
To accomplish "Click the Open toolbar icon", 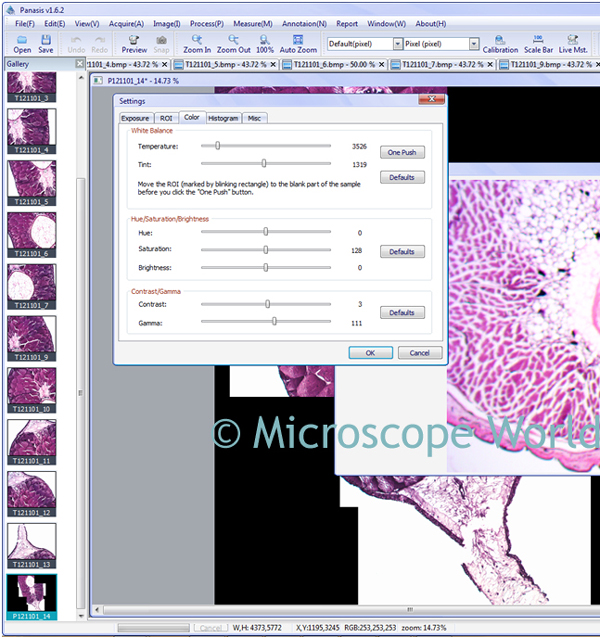I will coord(22,44).
